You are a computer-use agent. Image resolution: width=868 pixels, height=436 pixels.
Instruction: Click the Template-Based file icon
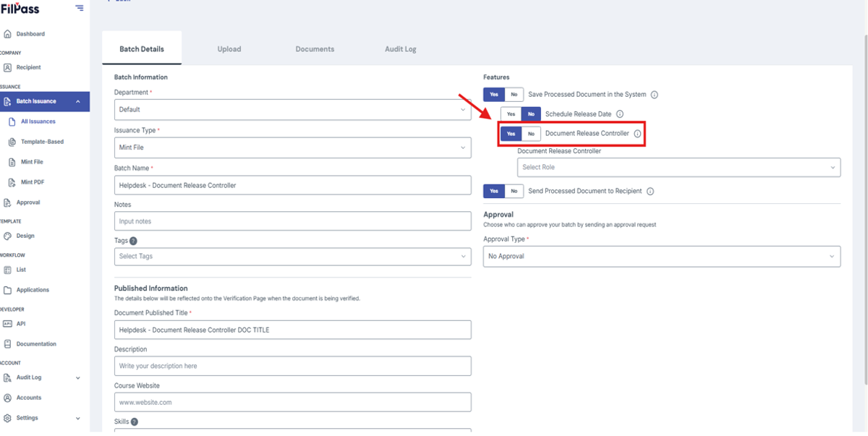(13, 142)
